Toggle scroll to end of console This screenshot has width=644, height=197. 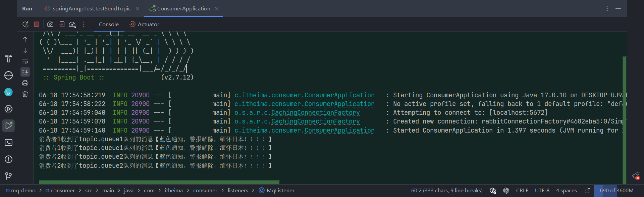[x=25, y=72]
